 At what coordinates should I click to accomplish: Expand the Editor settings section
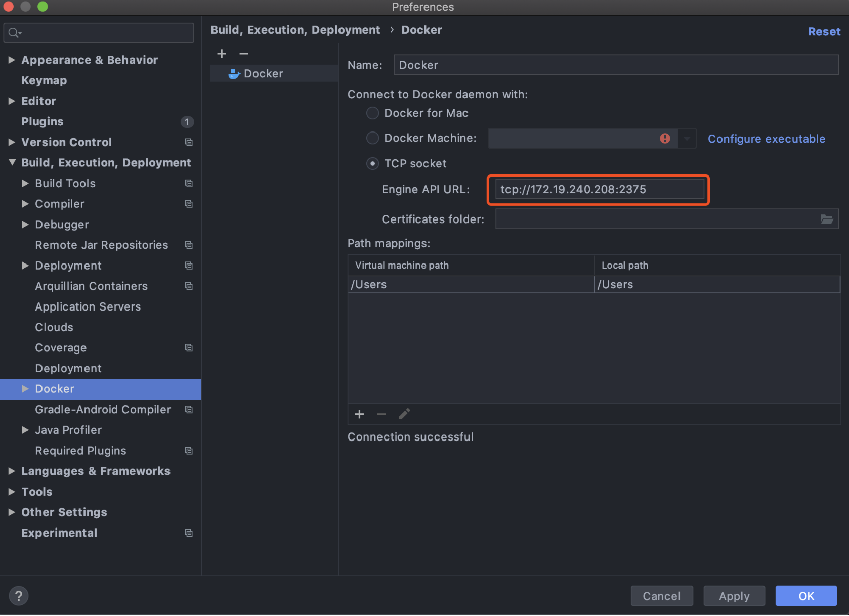click(x=12, y=101)
